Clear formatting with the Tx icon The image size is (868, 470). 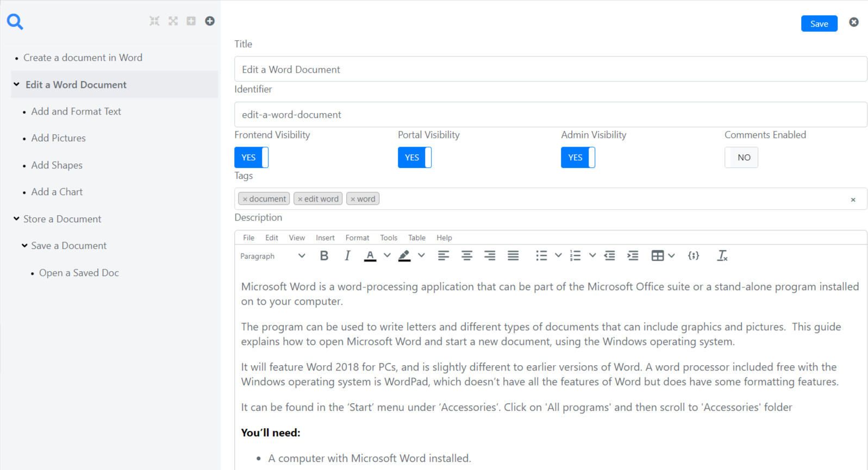click(x=722, y=255)
